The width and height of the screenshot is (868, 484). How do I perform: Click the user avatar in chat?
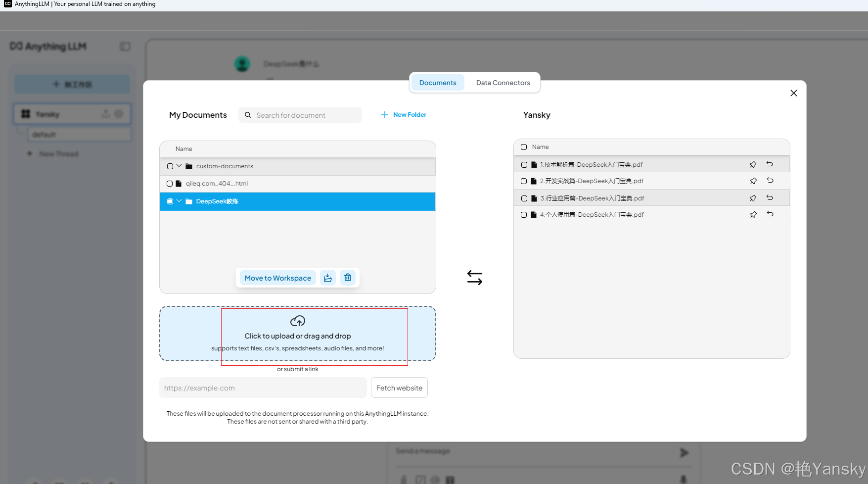tap(242, 64)
